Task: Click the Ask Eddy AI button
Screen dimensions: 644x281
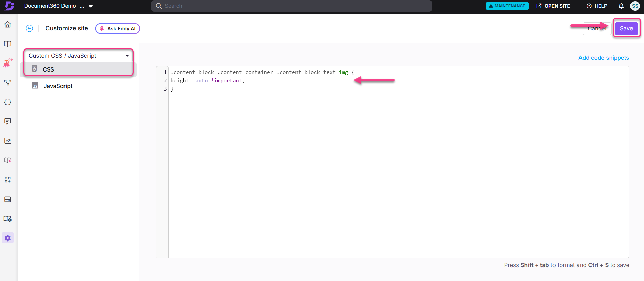Action: [118, 29]
